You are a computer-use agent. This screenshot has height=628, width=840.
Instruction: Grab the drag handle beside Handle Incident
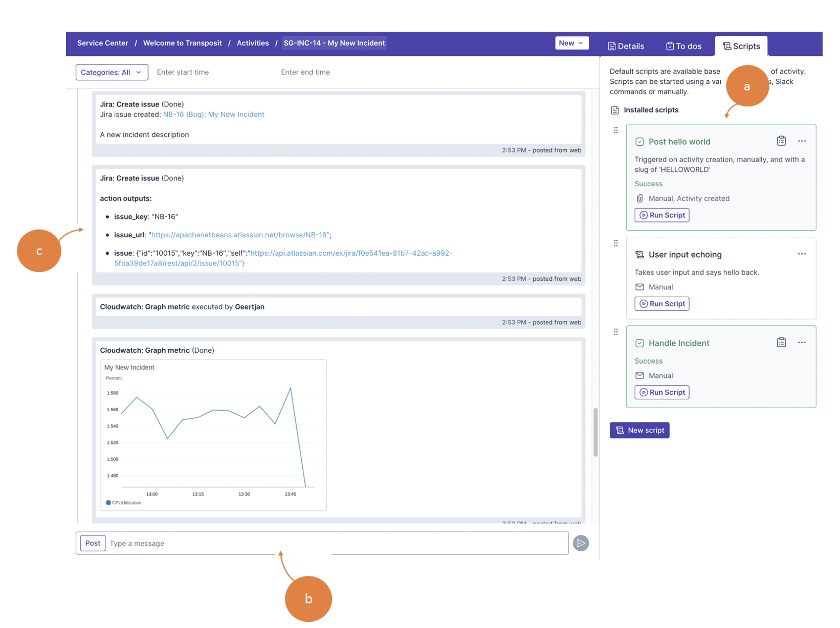pos(616,332)
